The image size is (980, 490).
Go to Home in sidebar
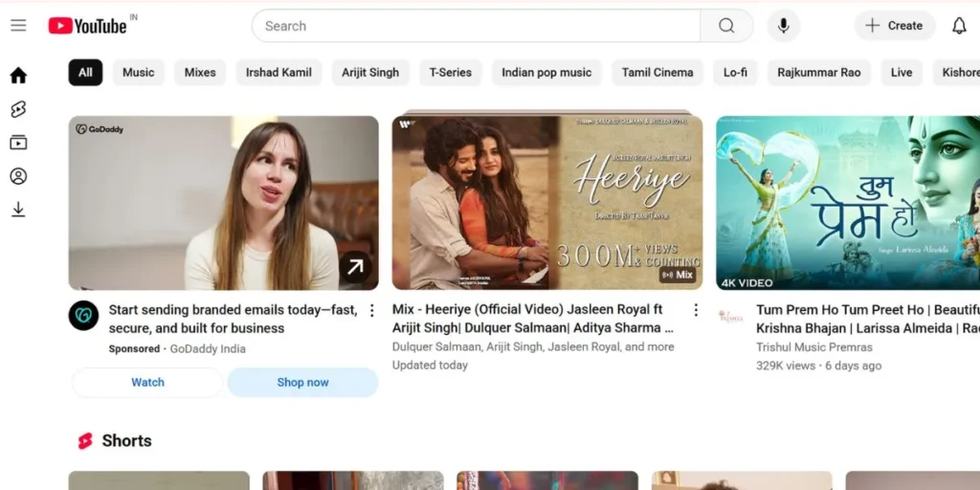tap(19, 76)
